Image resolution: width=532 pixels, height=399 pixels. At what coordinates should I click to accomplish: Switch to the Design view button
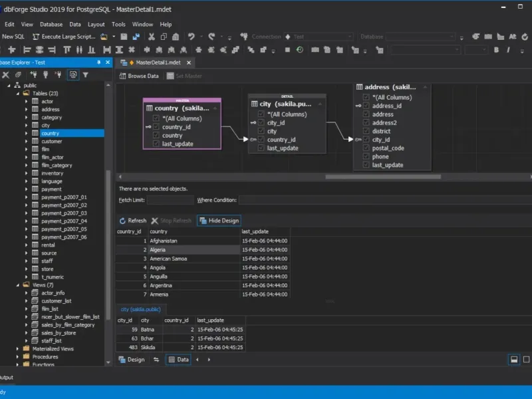pyautogui.click(x=132, y=360)
